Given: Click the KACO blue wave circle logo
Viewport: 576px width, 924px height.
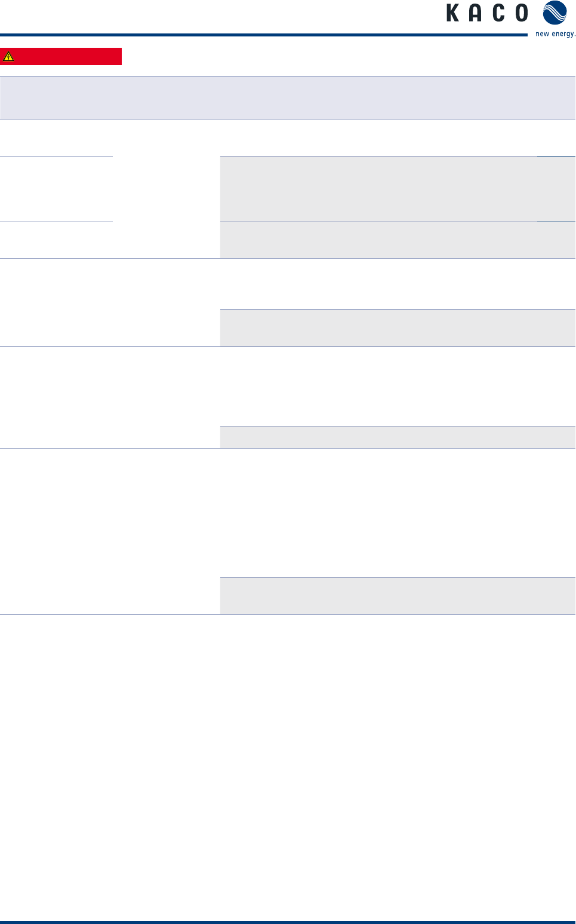Looking at the screenshot, I should tap(555, 13).
